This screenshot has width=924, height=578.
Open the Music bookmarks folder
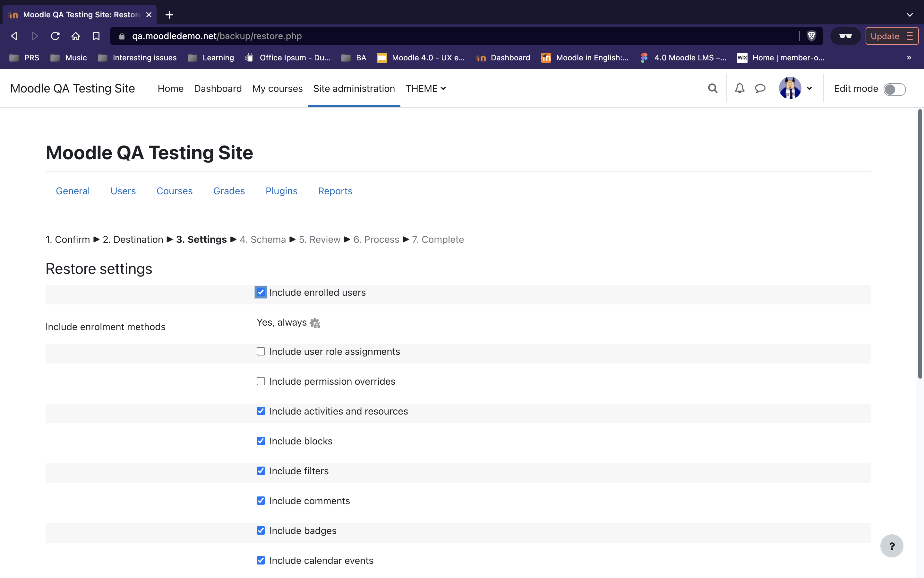[69, 58]
